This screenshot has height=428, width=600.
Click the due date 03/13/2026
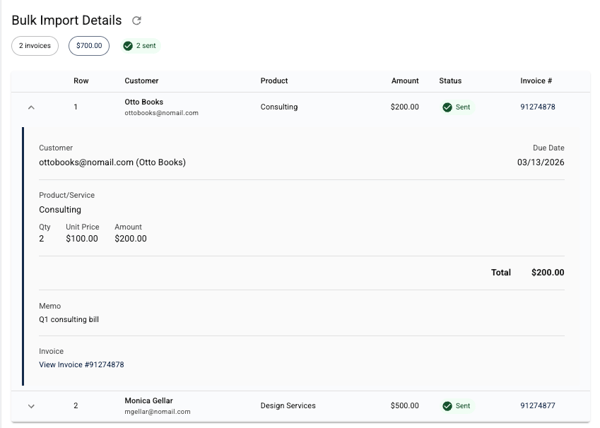tap(540, 162)
